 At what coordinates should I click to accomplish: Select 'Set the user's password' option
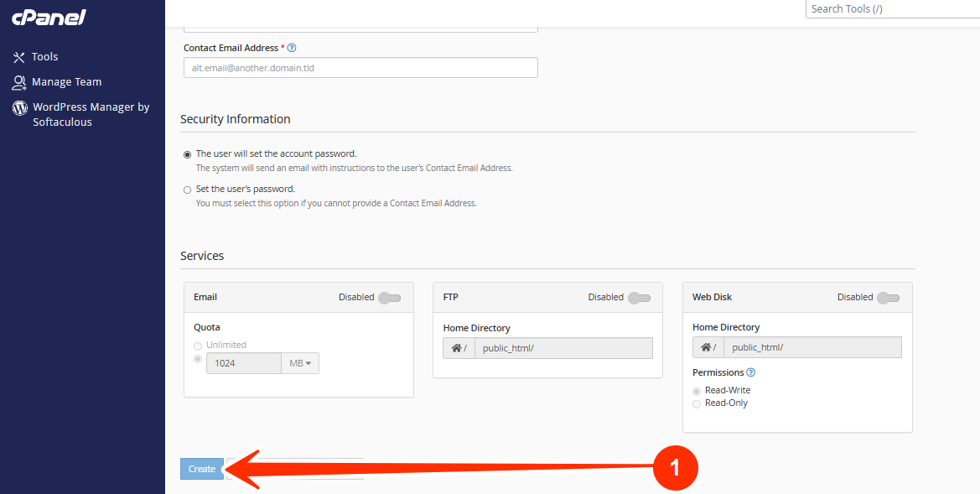tap(188, 190)
